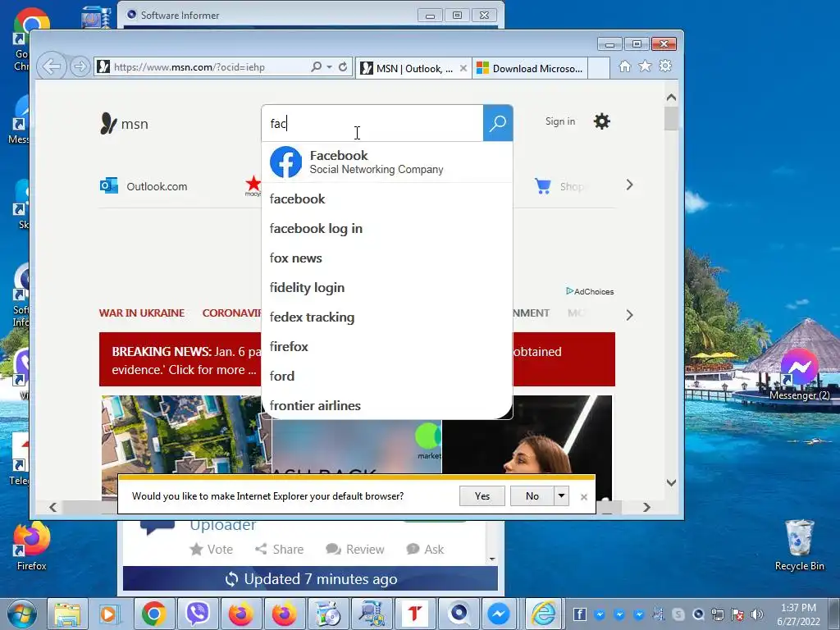
Task: Click the horizontal scrollbar right arrow
Action: [646, 507]
